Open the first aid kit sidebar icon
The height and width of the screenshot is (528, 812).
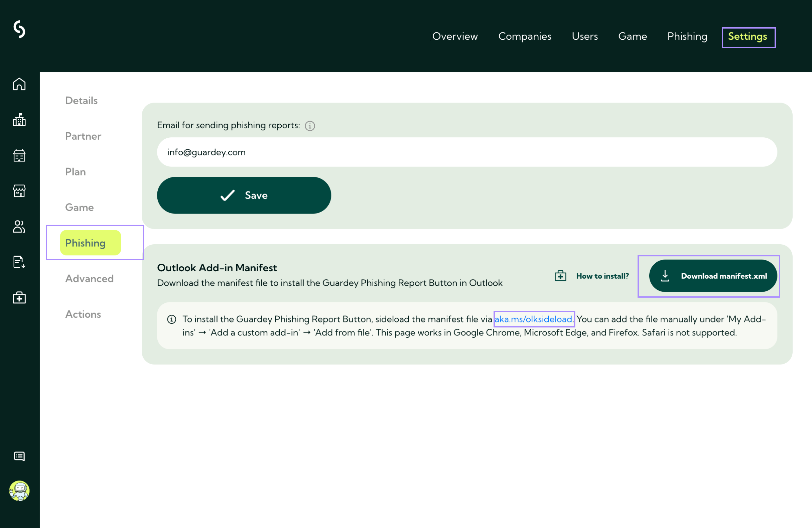coord(19,298)
